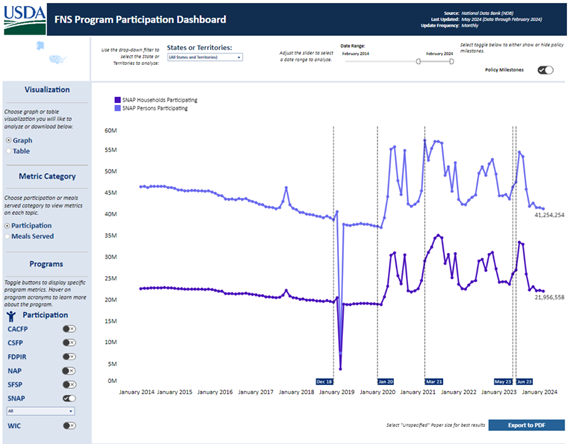
Task: Turn on the NAP toggle
Action: click(x=69, y=371)
